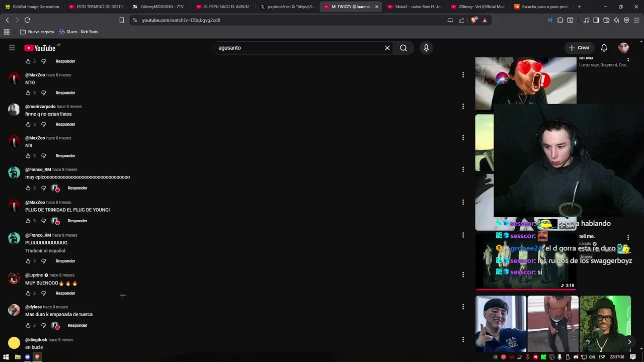Reply to @morirzarpado's comment
The height and width of the screenshot is (362, 644).
pyautogui.click(x=65, y=124)
